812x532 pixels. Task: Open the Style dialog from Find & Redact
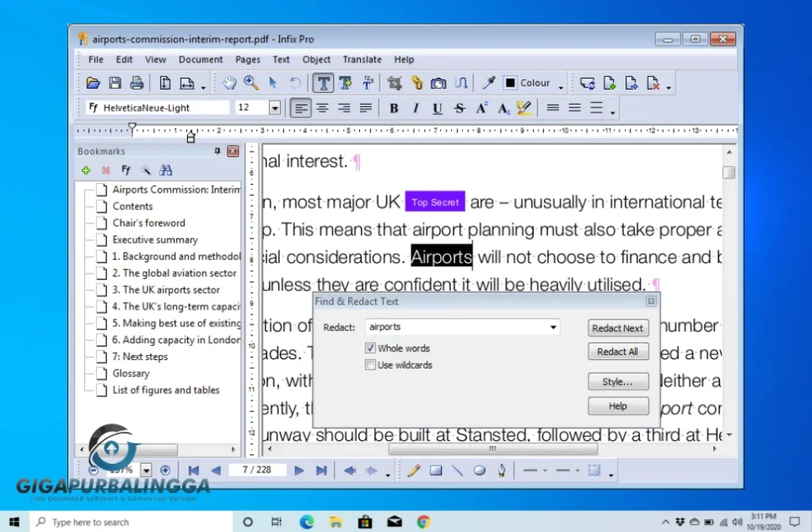click(x=618, y=381)
